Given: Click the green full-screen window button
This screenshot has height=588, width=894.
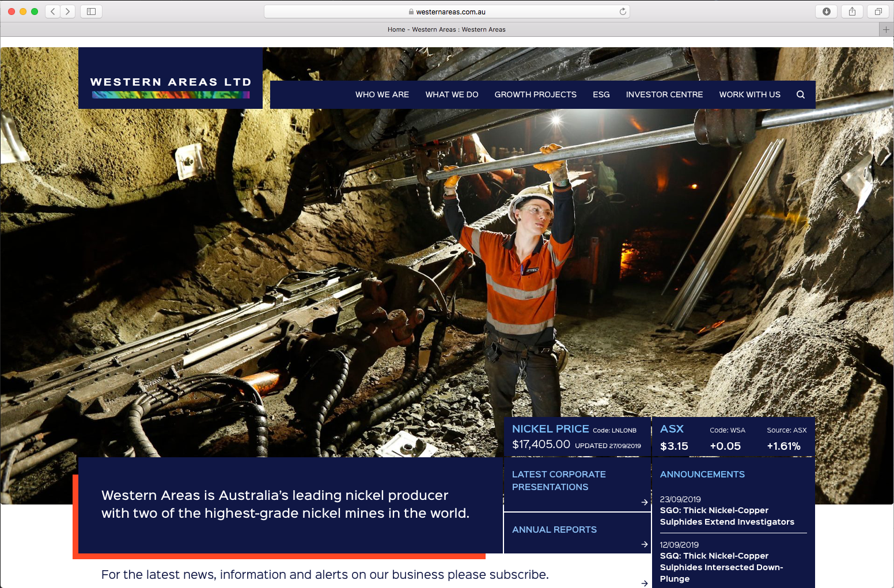Looking at the screenshot, I should coord(35,12).
